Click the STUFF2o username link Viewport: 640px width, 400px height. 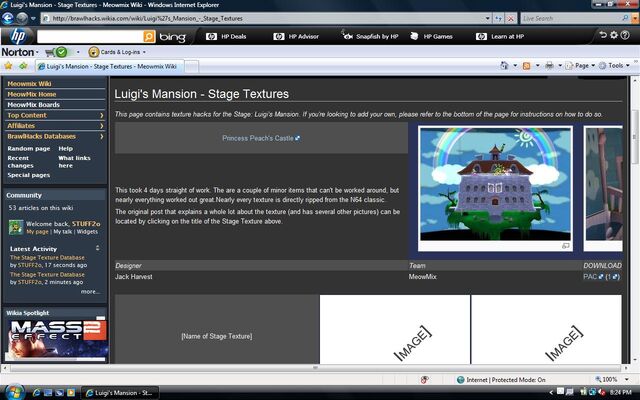(86, 224)
